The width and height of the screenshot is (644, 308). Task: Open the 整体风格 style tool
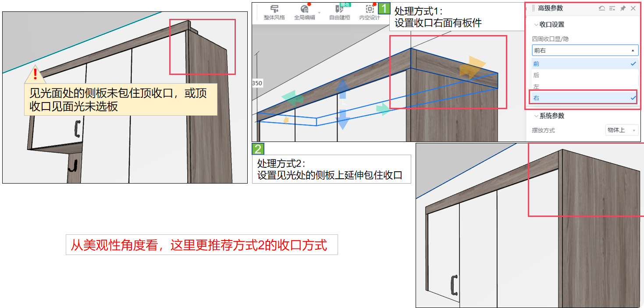[x=274, y=12]
